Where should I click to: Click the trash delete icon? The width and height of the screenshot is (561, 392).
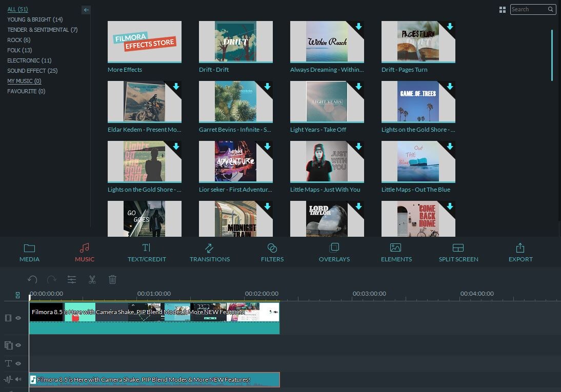pyautogui.click(x=112, y=279)
